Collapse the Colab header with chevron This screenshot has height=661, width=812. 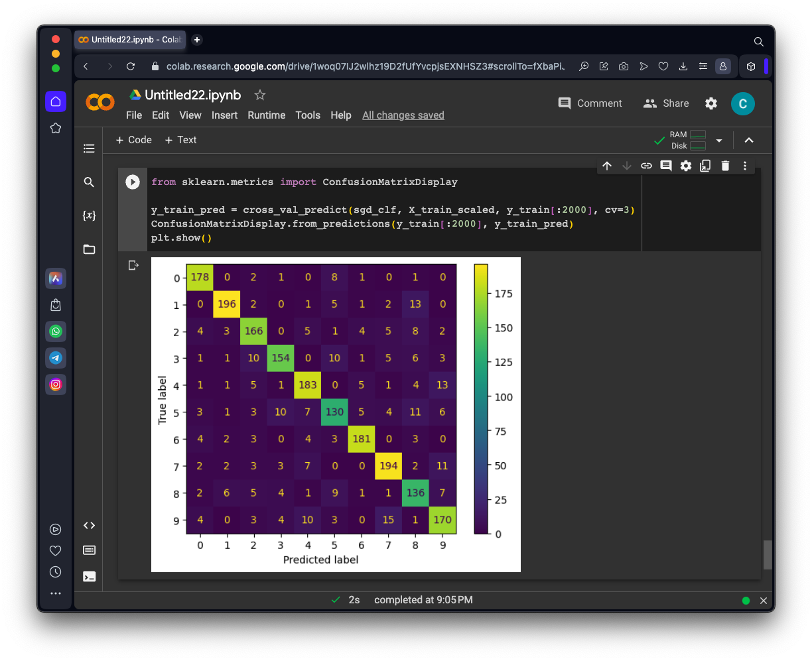[x=749, y=140]
